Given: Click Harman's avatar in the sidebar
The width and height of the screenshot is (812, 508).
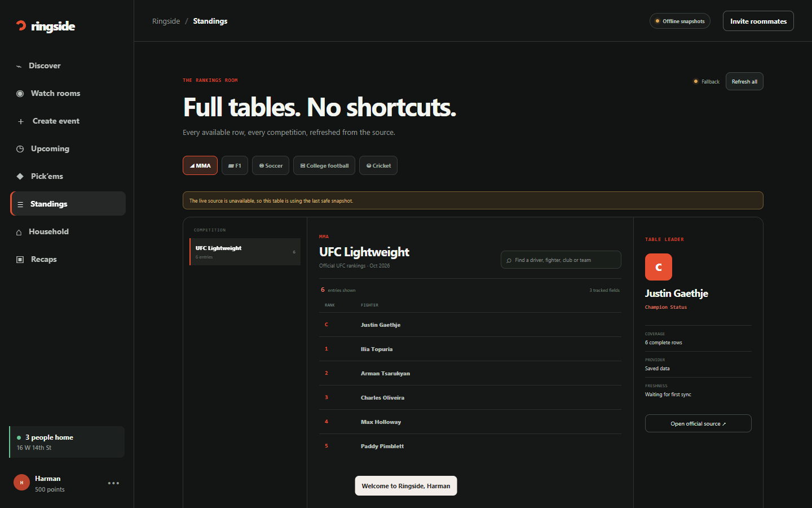Looking at the screenshot, I should (21, 483).
